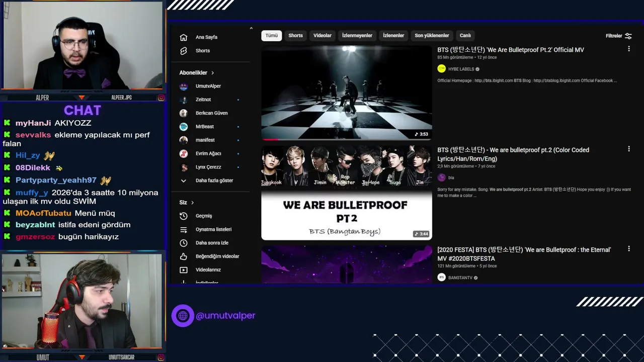
Task: Click username gmzersoz in chat
Action: [x=35, y=237]
